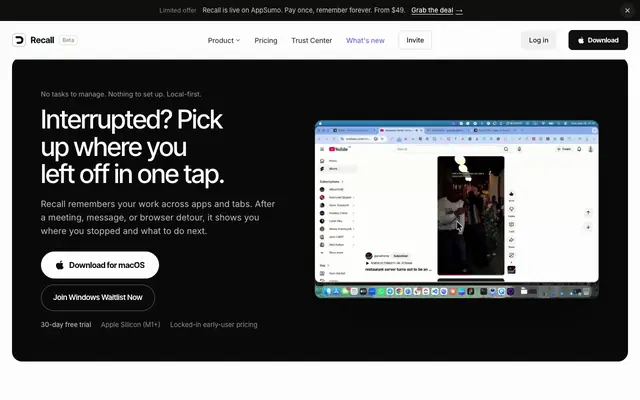Click the like thumbs-up in demo video
Screen dimensions: 640x400
(511, 194)
